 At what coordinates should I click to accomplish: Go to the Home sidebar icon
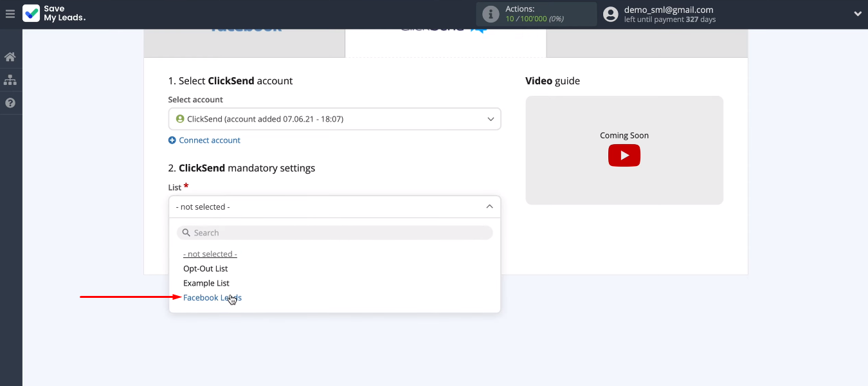tap(10, 57)
